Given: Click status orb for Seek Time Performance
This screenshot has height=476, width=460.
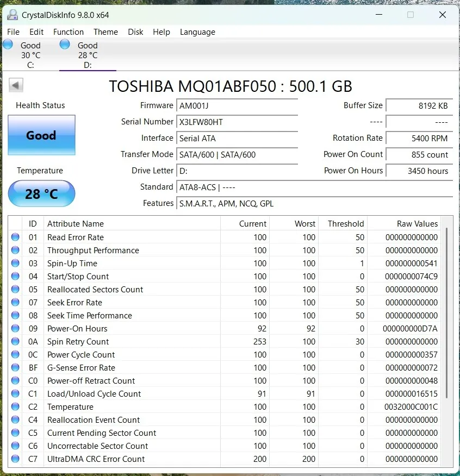Looking at the screenshot, I should point(15,315).
